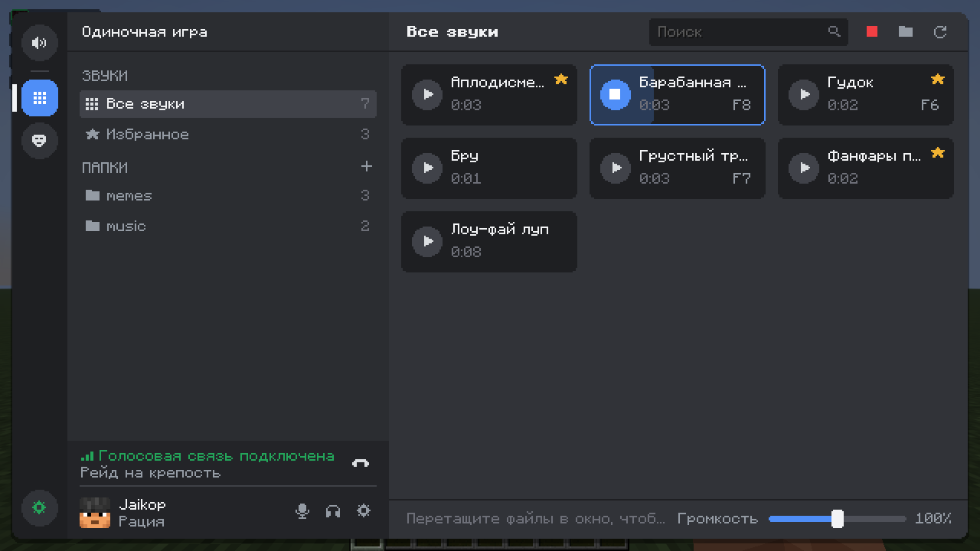This screenshot has width=980, height=551.
Task: Open the memes folder
Action: pos(228,196)
